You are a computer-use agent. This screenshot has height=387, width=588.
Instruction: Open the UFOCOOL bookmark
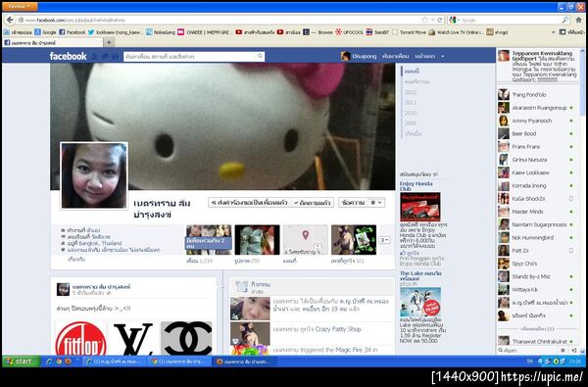click(x=349, y=32)
